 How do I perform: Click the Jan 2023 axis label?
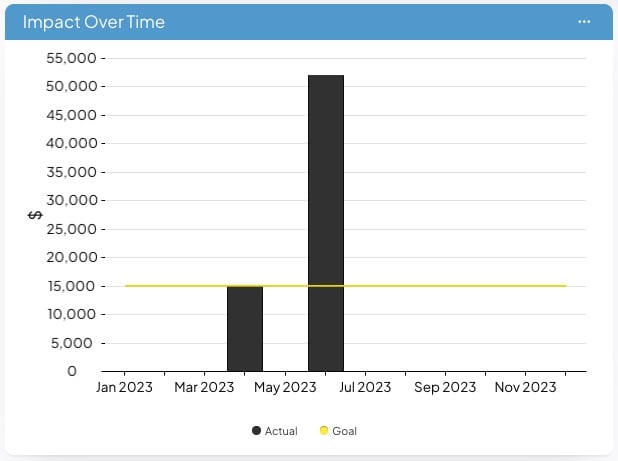coord(124,387)
